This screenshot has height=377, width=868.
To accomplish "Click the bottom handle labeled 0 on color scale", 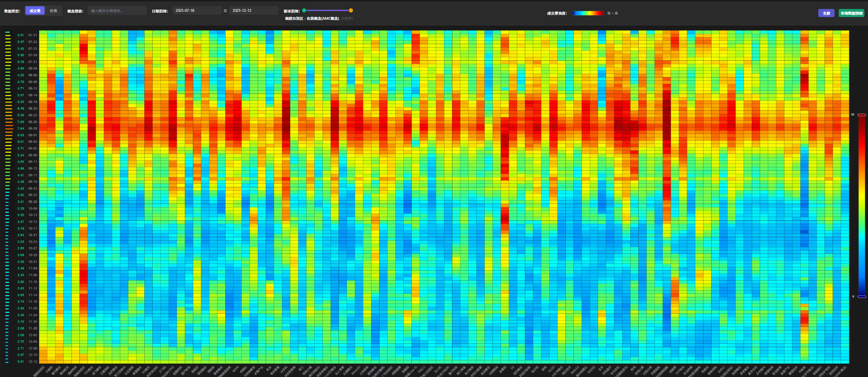I will click(862, 297).
